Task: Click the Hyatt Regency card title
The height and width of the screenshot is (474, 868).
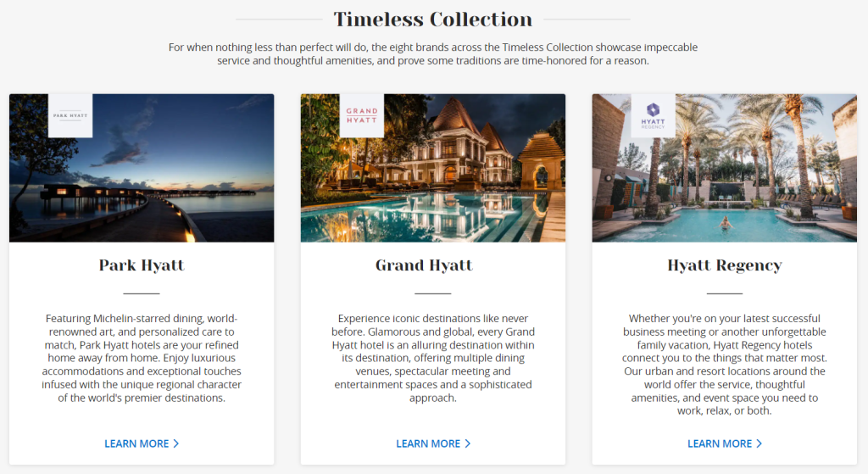Action: (x=725, y=265)
